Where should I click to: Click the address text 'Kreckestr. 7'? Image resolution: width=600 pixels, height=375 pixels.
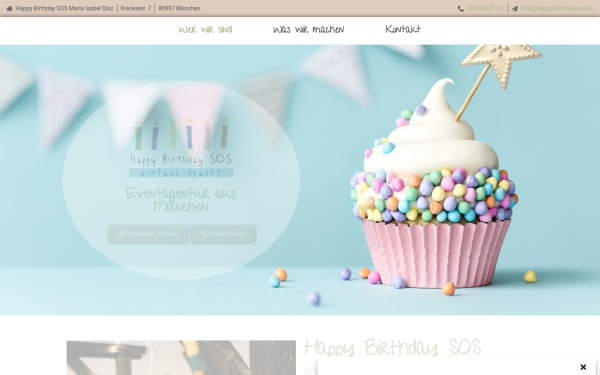(136, 8)
